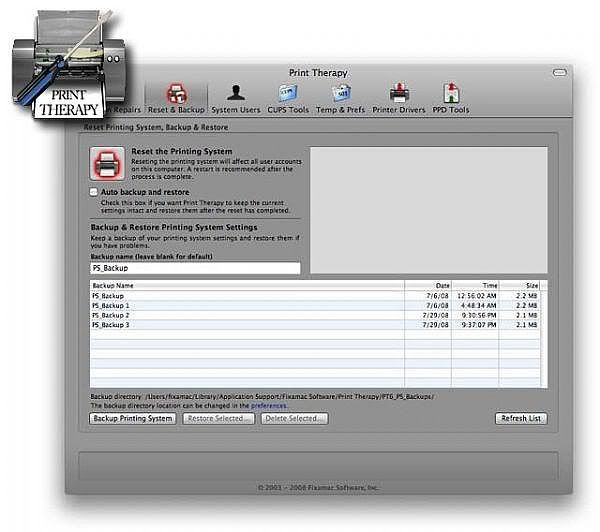Image resolution: width=600 pixels, height=532 pixels.
Task: Click the Print Therapy printer logo
Action: coord(68,63)
